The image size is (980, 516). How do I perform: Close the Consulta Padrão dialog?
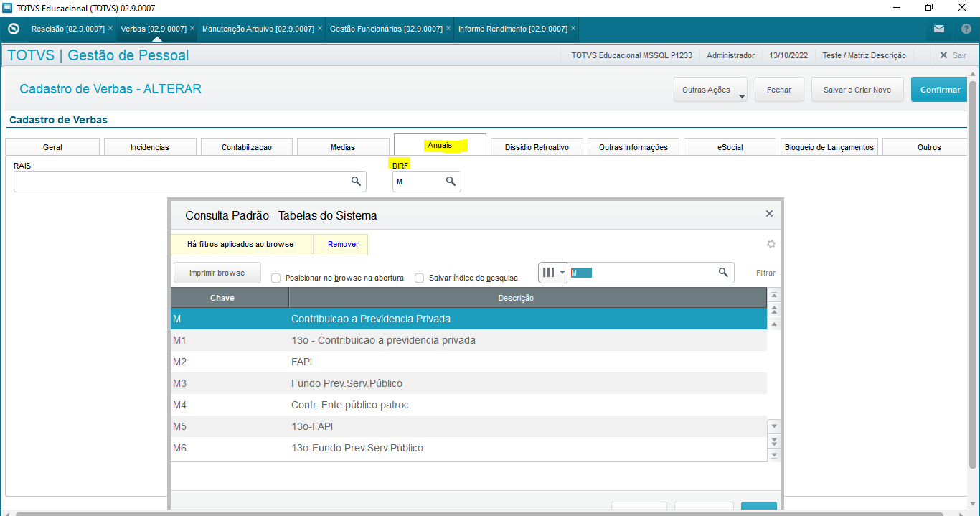click(x=769, y=214)
